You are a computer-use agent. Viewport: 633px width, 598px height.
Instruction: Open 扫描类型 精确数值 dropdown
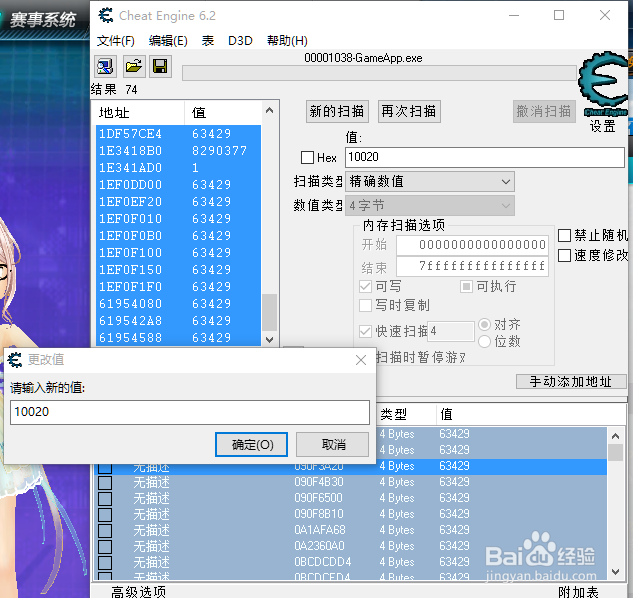tap(430, 182)
